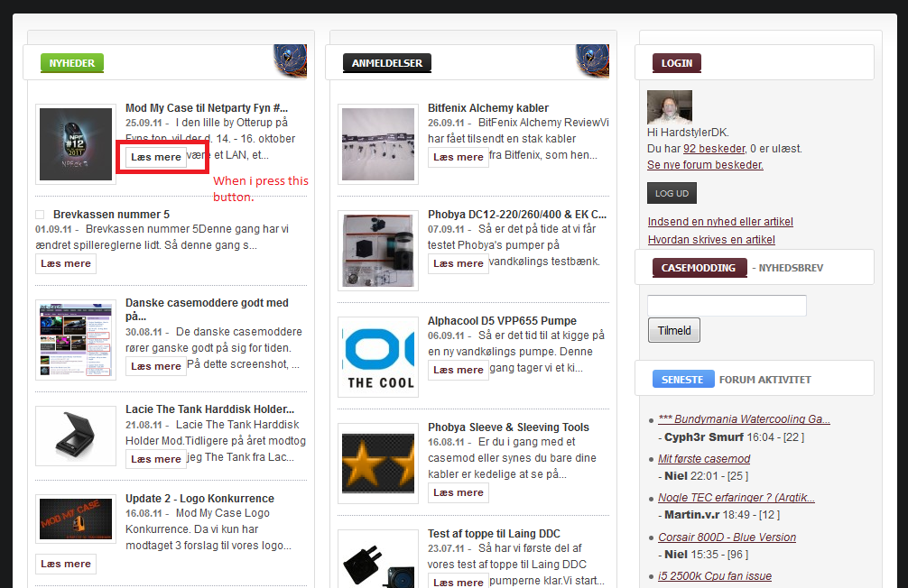Open the gold stars thumbnail for Phobya Sleeve

coord(378,464)
